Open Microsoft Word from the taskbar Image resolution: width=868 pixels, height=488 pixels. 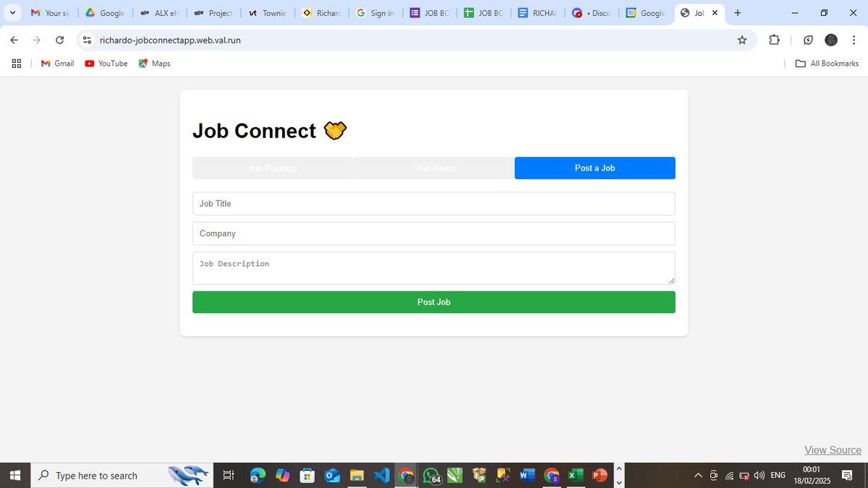pos(527,476)
